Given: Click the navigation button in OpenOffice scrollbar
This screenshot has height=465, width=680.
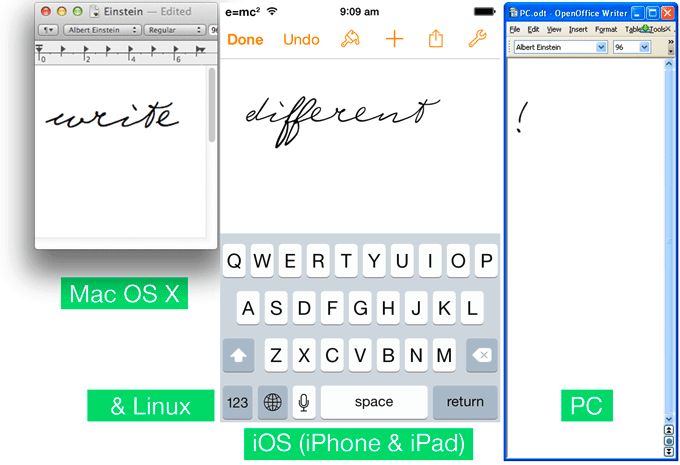Looking at the screenshot, I should pos(669,441).
